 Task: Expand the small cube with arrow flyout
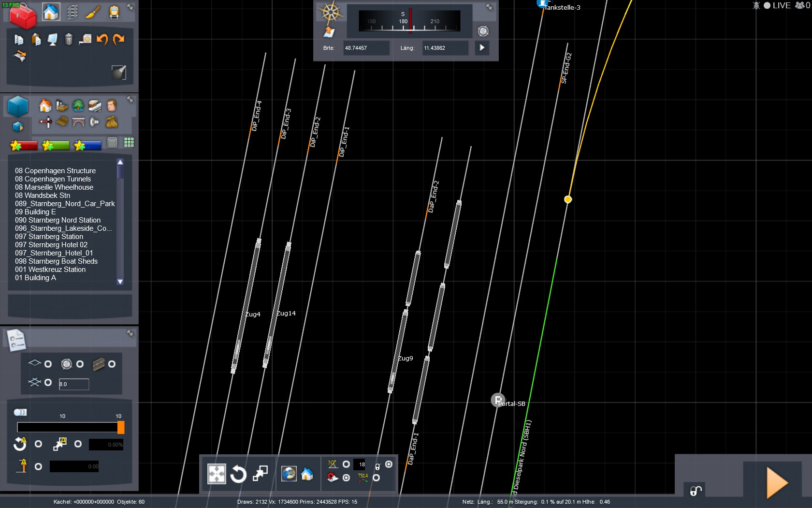pyautogui.click(x=18, y=127)
